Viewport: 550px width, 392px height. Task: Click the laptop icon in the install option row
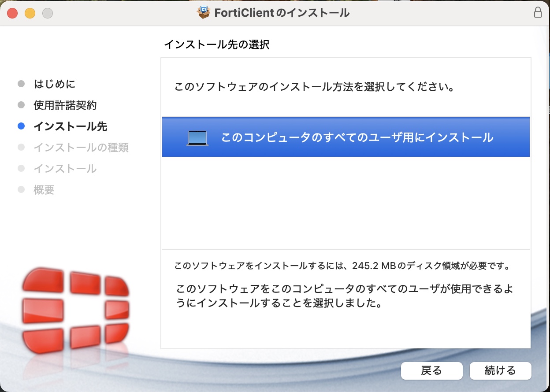pos(197,138)
